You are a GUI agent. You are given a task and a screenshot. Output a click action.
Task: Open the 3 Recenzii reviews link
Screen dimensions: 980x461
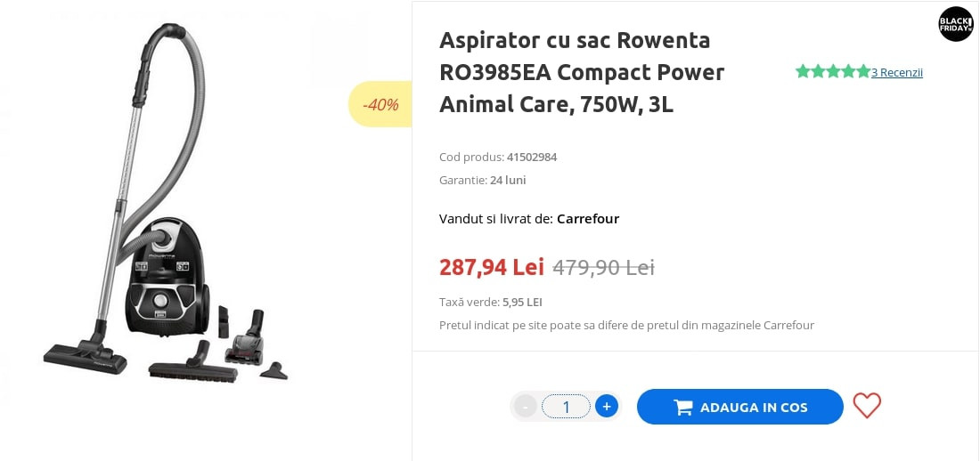(897, 72)
